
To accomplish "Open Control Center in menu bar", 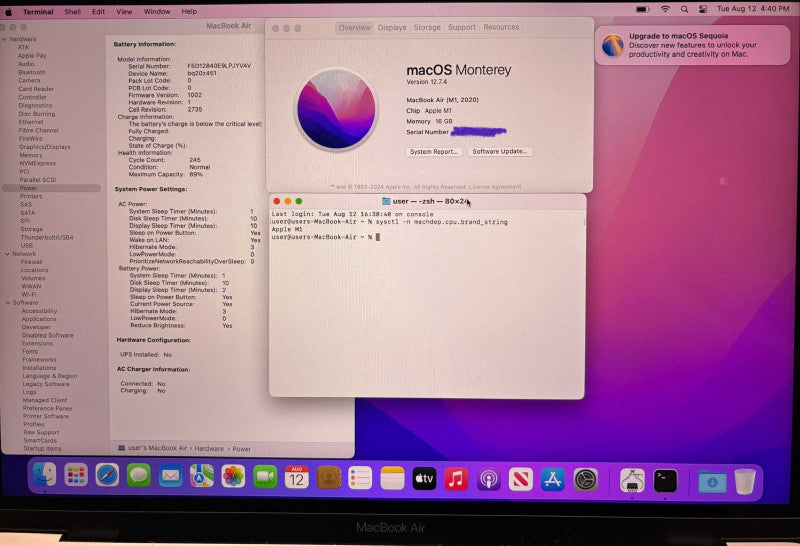I will 703,9.
